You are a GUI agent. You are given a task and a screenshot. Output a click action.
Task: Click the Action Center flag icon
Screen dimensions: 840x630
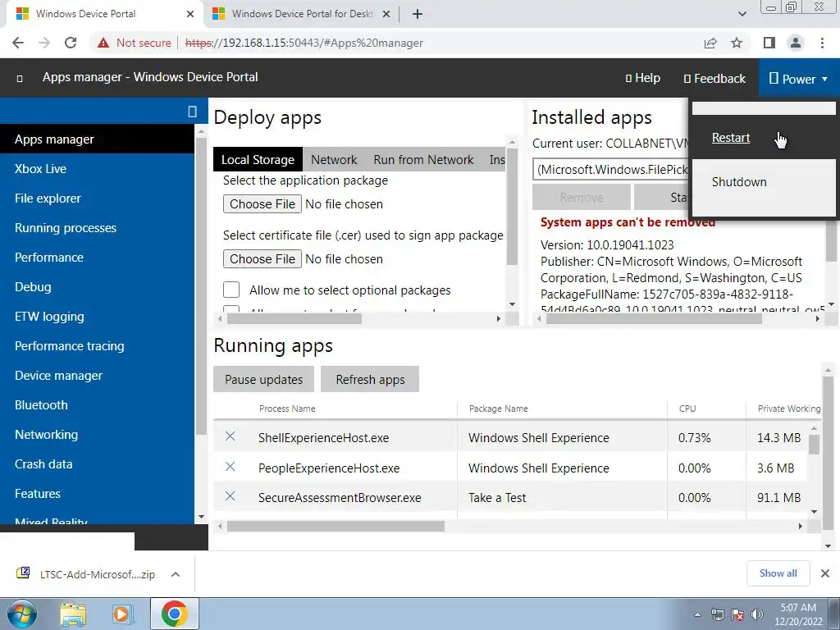737,614
